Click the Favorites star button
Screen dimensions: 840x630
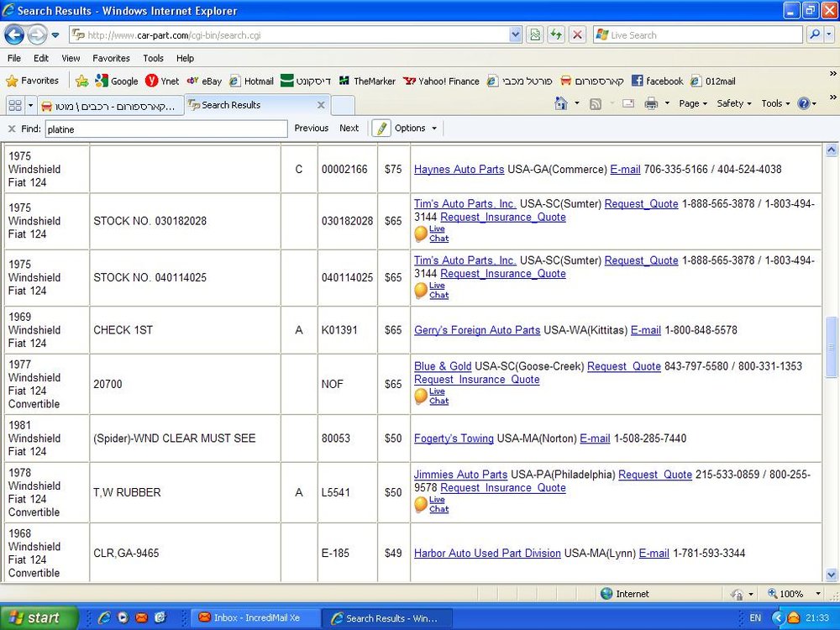[32, 81]
